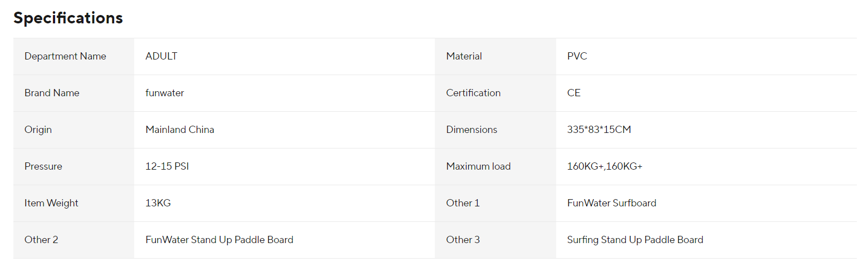Click the FunWater Surfboard value
The width and height of the screenshot is (868, 272).
click(x=612, y=203)
